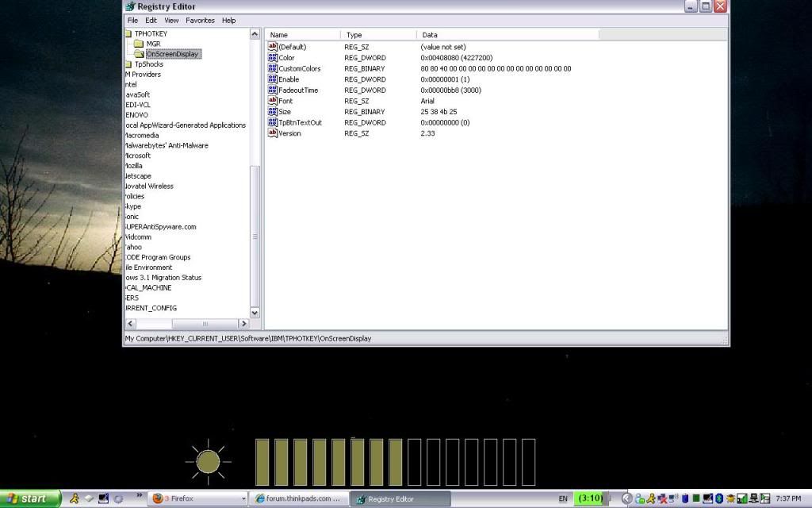The image size is (812, 508).
Task: Click the TpShocks folder icon
Action: click(128, 64)
